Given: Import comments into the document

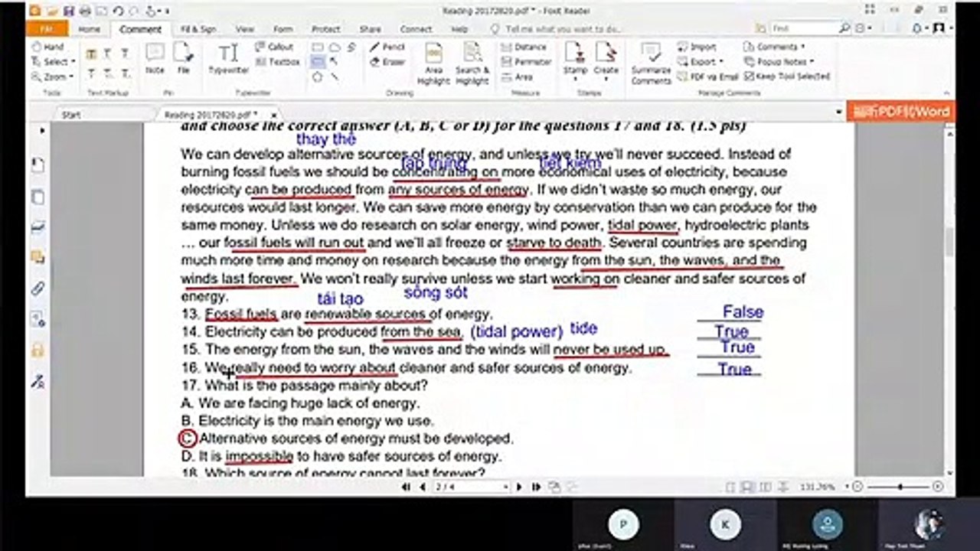Looking at the screenshot, I should pyautogui.click(x=697, y=47).
